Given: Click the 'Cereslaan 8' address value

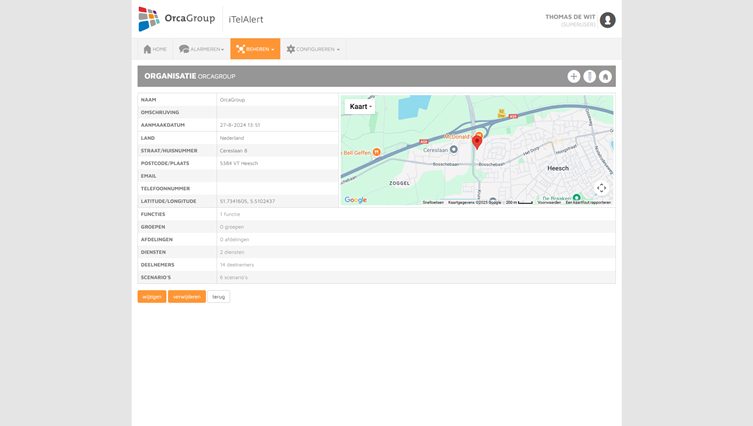Looking at the screenshot, I should pos(233,151).
